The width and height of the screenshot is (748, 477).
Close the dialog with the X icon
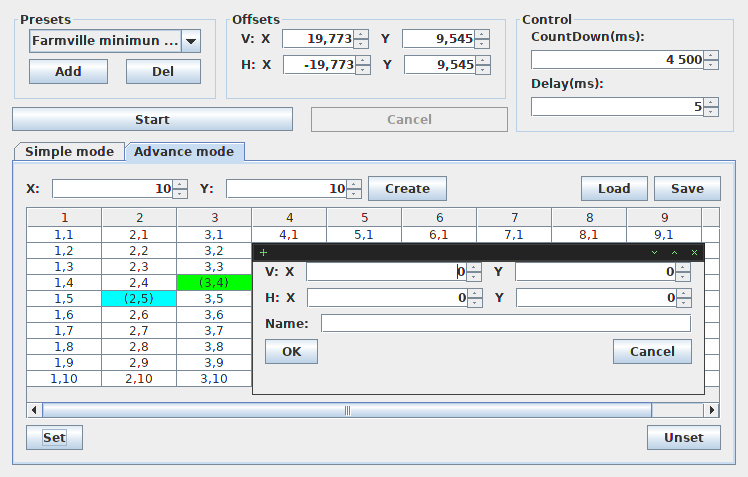click(x=695, y=252)
